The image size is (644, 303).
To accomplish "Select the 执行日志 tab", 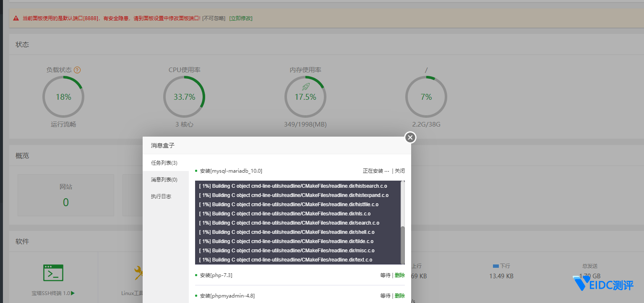I will [161, 196].
